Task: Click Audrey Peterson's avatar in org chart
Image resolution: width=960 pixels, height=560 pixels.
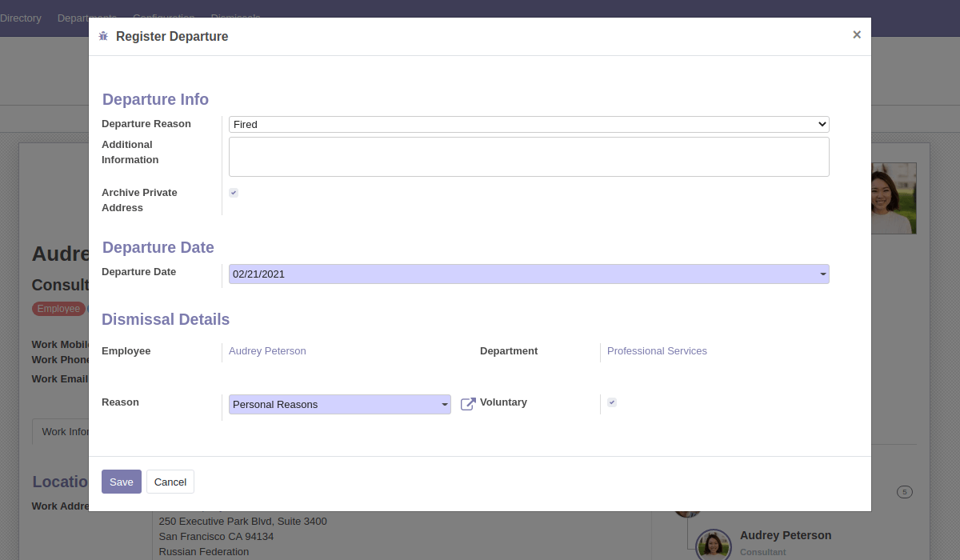Action: [713, 546]
